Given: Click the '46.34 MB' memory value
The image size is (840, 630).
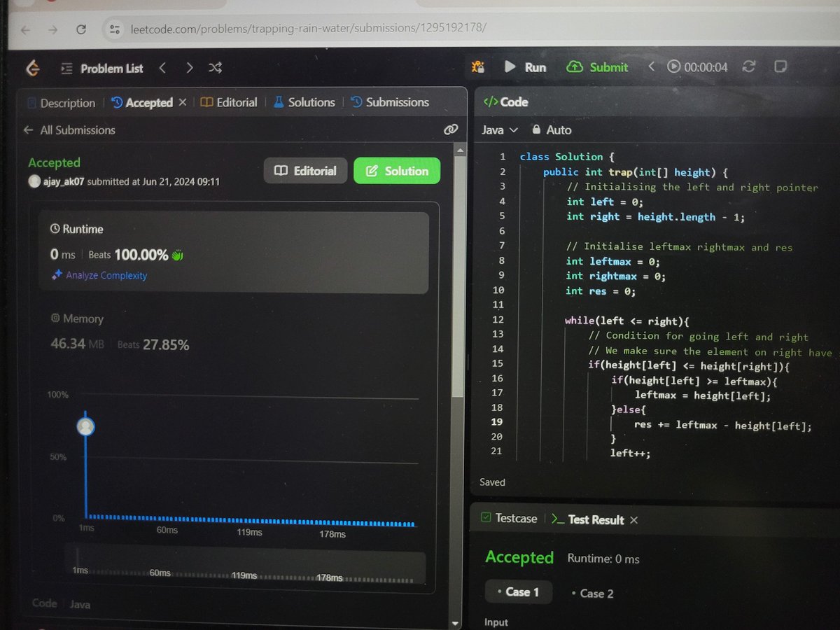Looking at the screenshot, I should pos(77,344).
